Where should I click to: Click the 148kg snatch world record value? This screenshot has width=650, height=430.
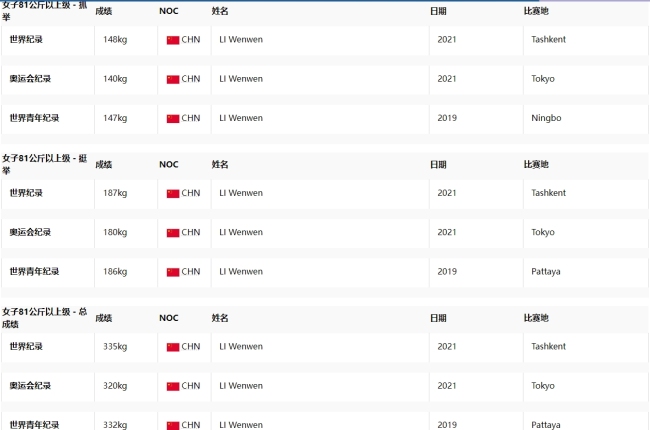coord(115,40)
